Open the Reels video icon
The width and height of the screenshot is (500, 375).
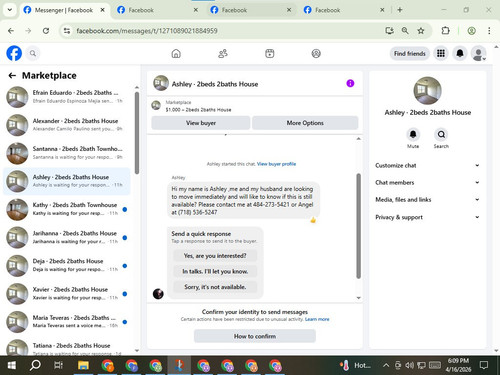tap(270, 53)
